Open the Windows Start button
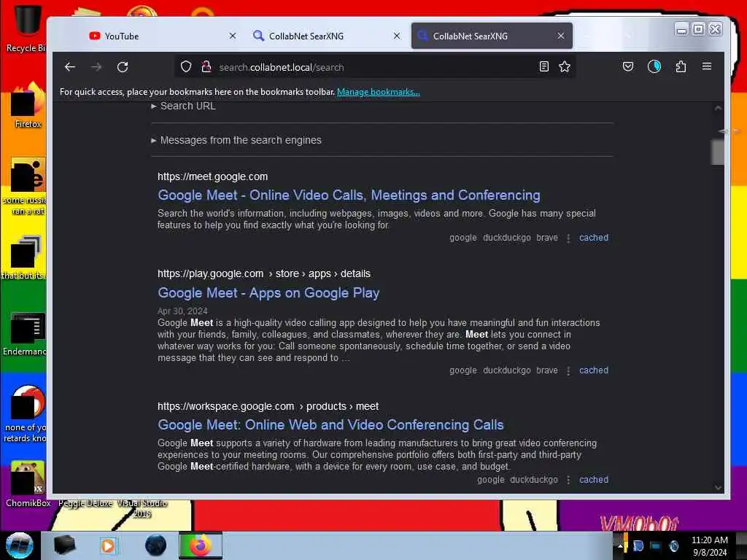747x560 pixels. [x=20, y=545]
